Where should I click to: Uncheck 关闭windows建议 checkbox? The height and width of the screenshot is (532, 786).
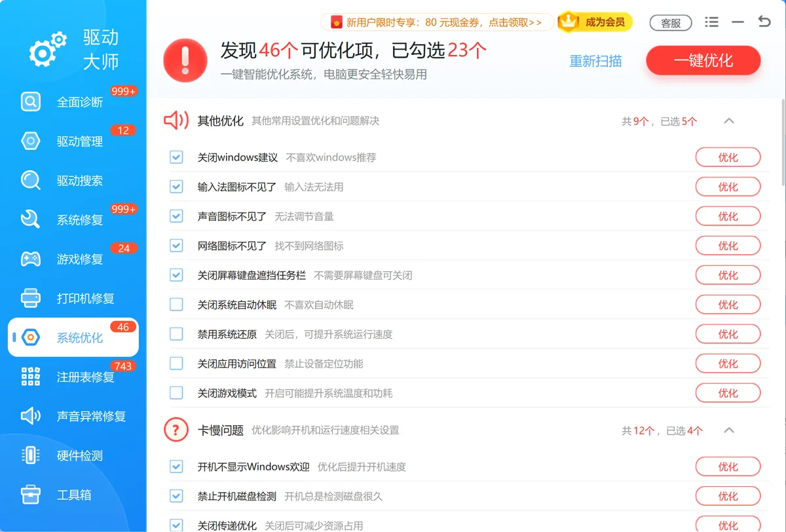pyautogui.click(x=176, y=157)
